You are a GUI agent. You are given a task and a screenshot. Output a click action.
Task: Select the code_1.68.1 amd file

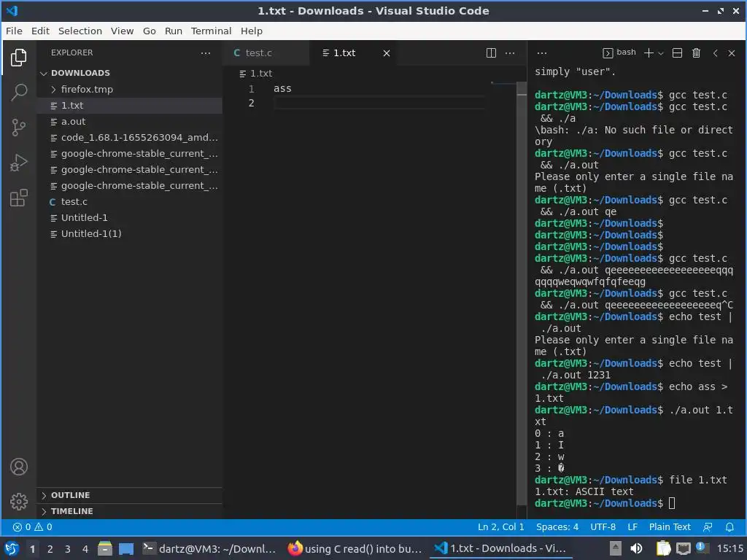click(130, 138)
